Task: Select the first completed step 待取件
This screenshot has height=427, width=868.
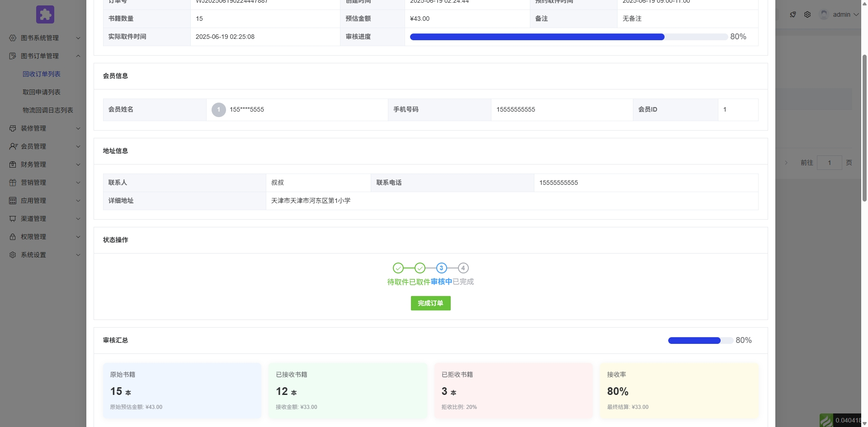Action: tap(398, 268)
